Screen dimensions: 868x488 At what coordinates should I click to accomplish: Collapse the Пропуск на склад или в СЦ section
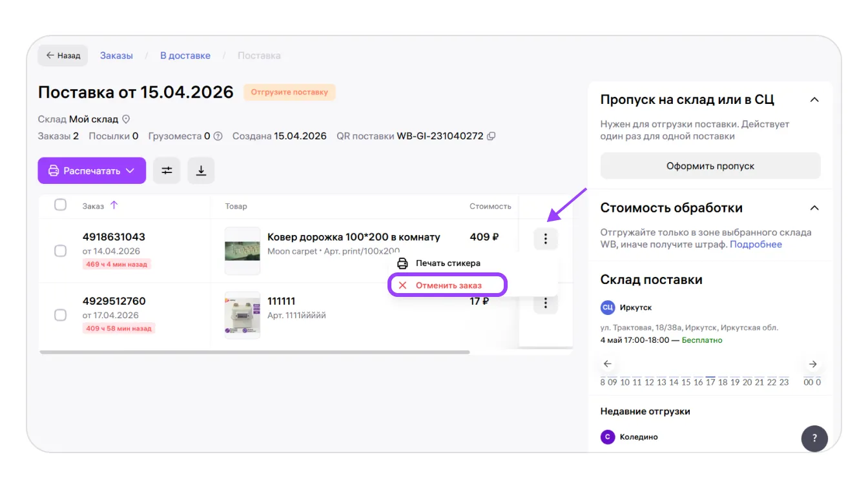coord(814,100)
